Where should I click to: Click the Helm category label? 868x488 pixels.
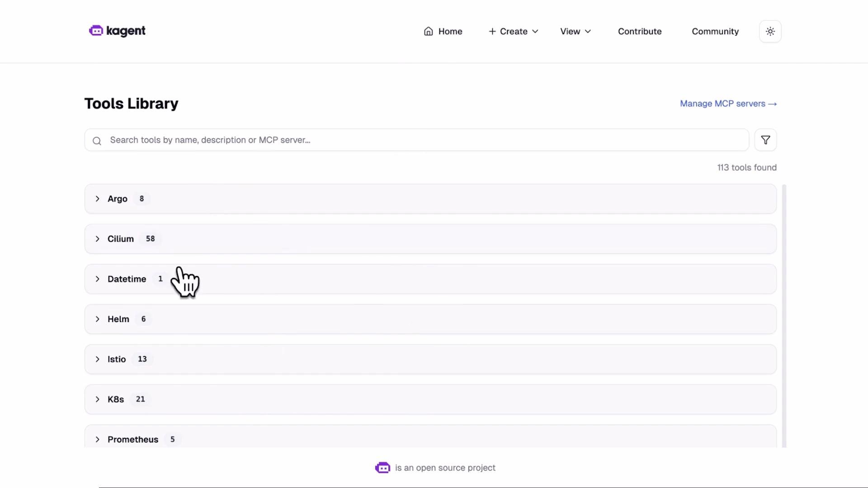(x=118, y=319)
